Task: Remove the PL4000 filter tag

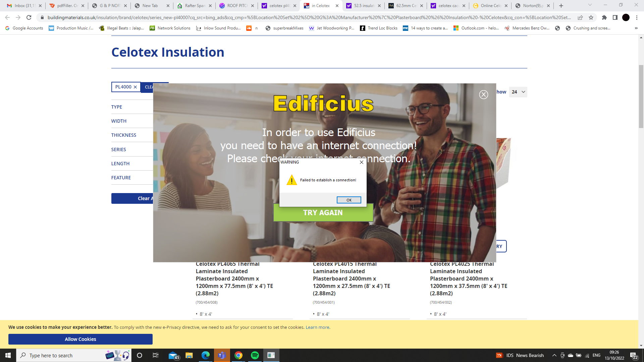Action: click(135, 87)
